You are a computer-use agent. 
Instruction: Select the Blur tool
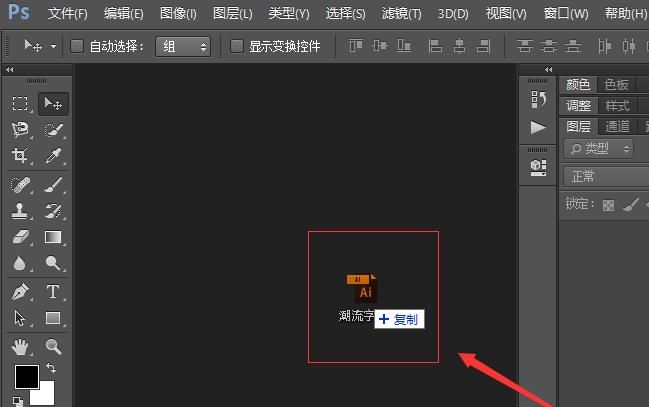point(19,263)
